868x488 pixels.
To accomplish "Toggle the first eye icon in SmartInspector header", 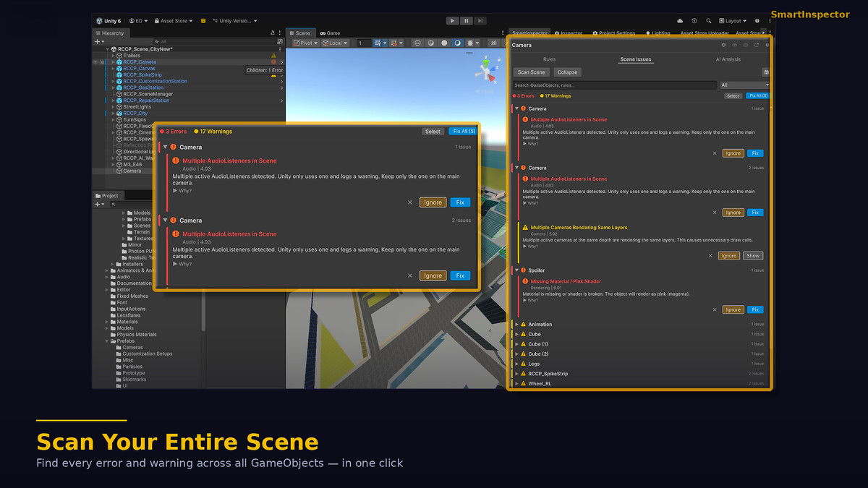I will pyautogui.click(x=735, y=45).
